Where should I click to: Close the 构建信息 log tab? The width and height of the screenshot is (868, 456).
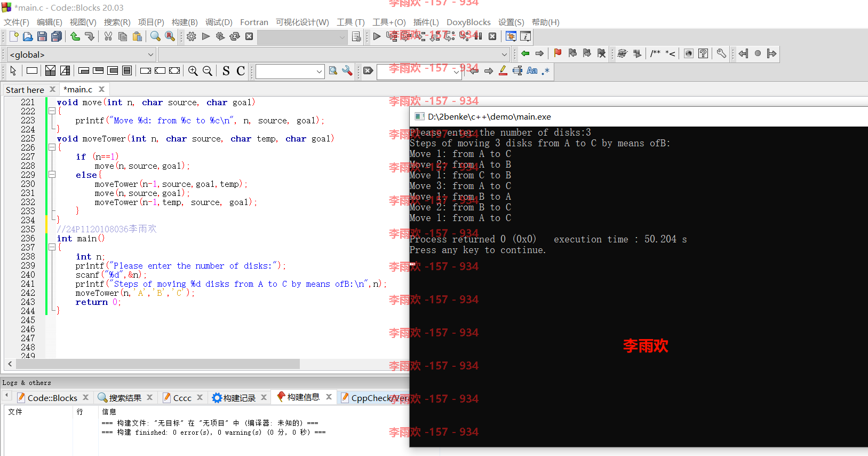329,397
